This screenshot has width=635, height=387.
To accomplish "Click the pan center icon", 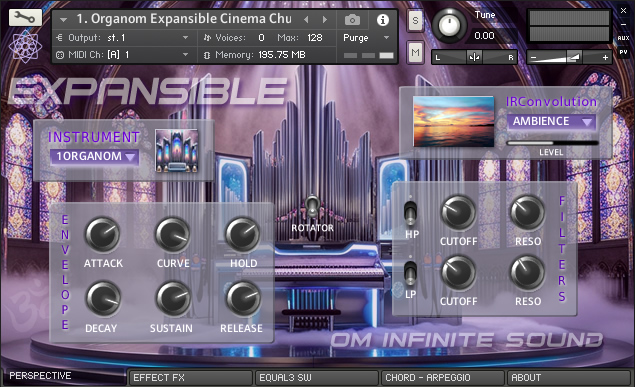I will [x=474, y=57].
